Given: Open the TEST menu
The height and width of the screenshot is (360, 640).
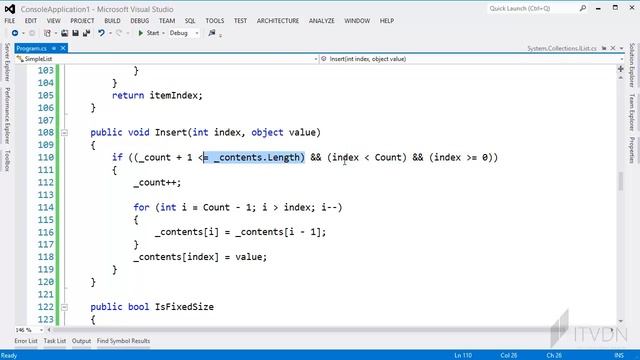Looking at the screenshot, I should click(240, 20).
